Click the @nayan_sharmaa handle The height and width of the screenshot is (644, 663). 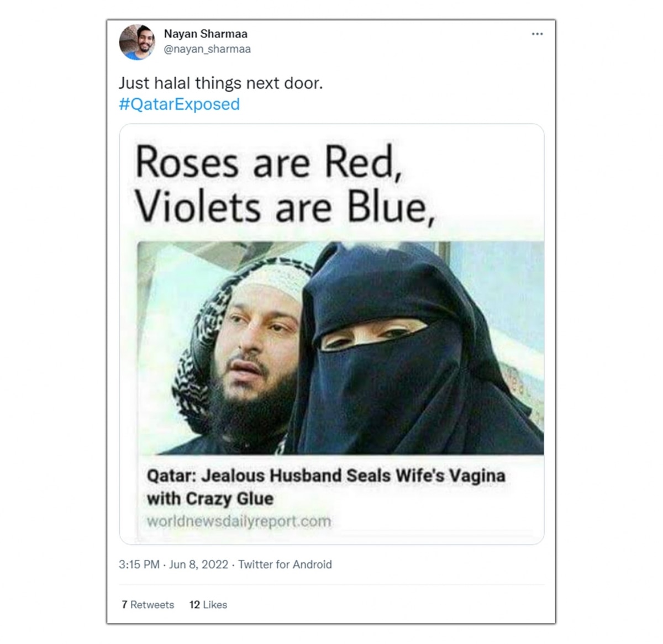(x=207, y=49)
